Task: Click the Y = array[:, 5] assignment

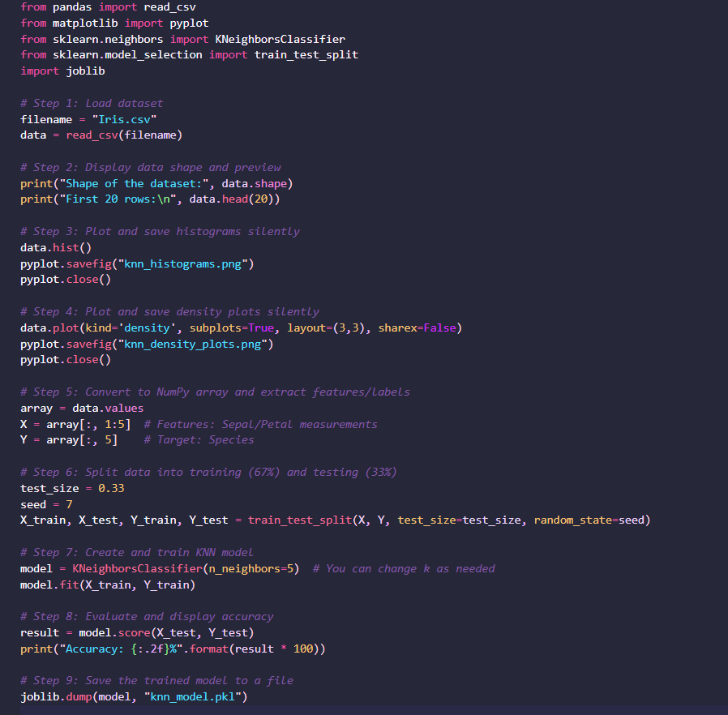Action: point(69,441)
